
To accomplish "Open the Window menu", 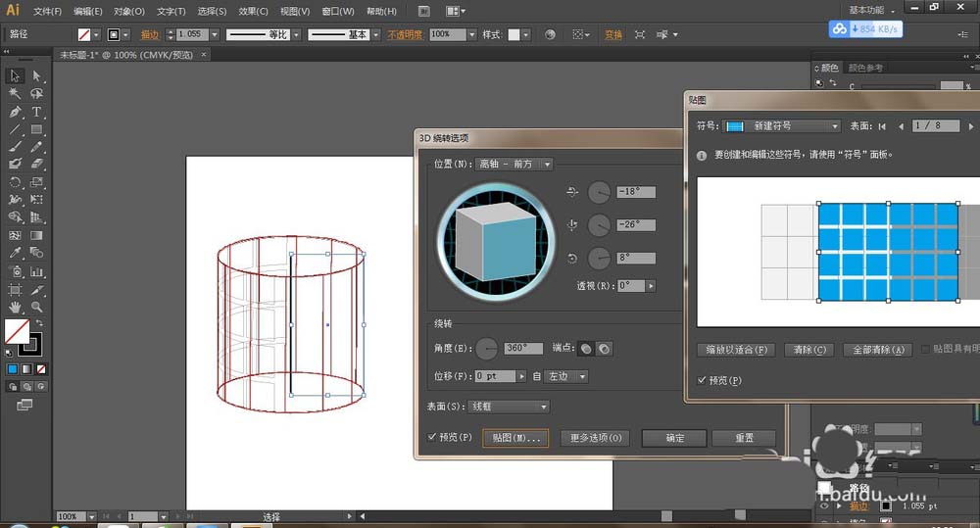I will (x=337, y=11).
